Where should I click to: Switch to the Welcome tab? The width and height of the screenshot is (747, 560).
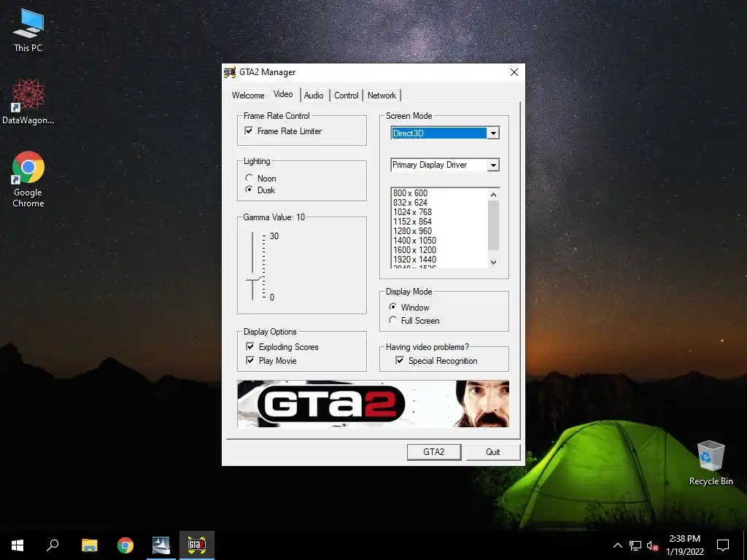coord(248,96)
